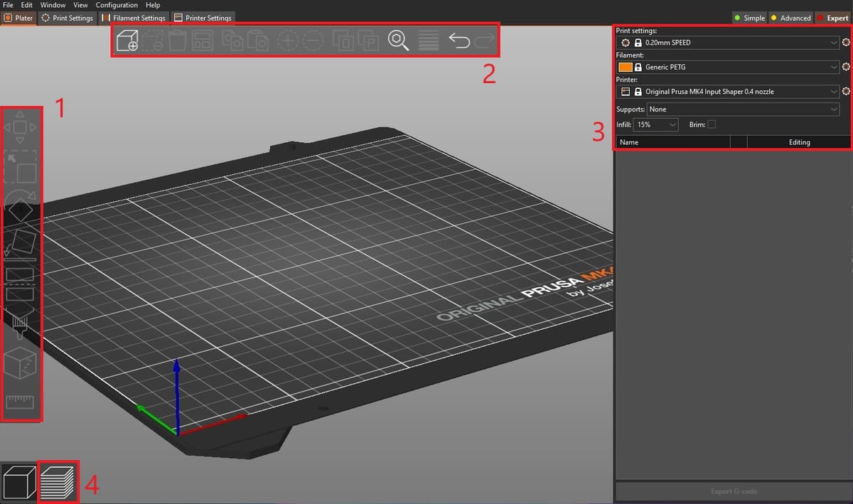Open the File menu
The height and width of the screenshot is (504, 853).
tap(9, 5)
